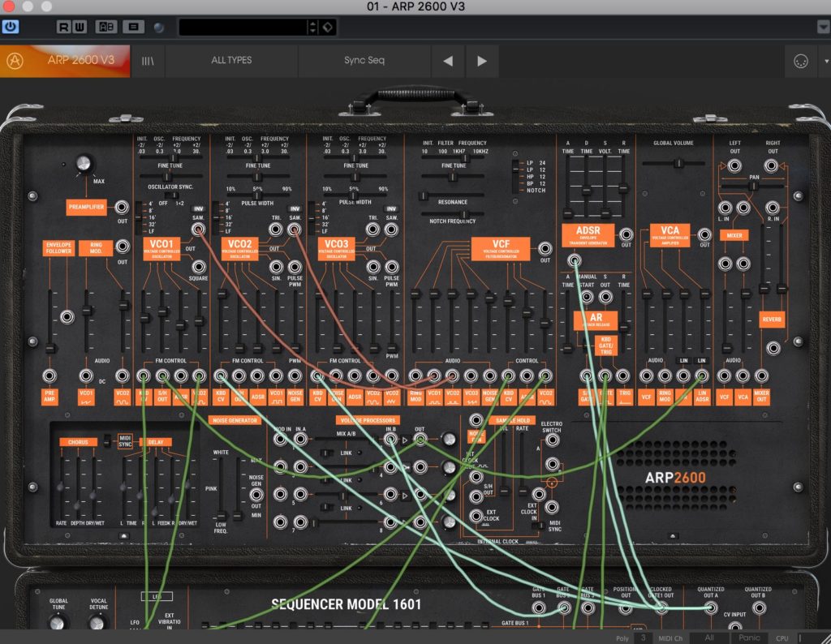Click the VCO3 SAW output jack

pos(391,230)
